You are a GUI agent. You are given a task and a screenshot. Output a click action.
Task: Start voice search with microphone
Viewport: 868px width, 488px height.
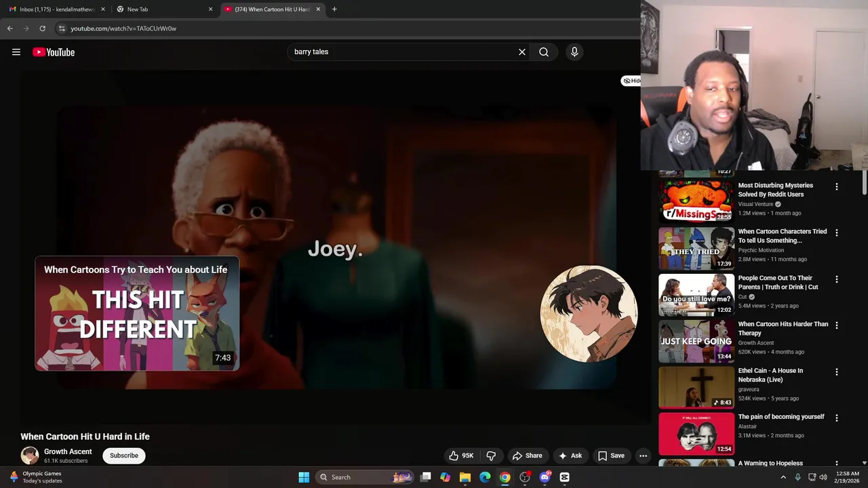click(574, 52)
